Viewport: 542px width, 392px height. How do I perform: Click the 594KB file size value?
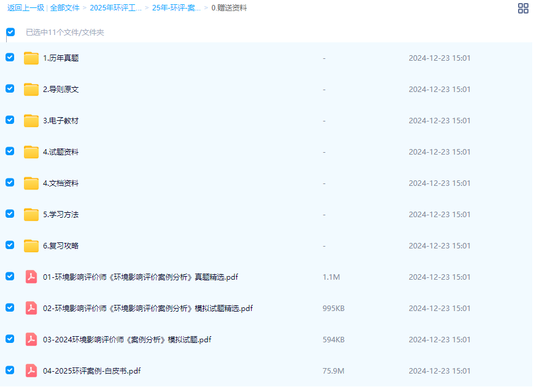coord(333,339)
